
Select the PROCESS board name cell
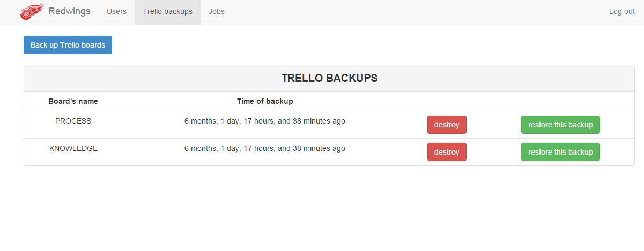[73, 121]
